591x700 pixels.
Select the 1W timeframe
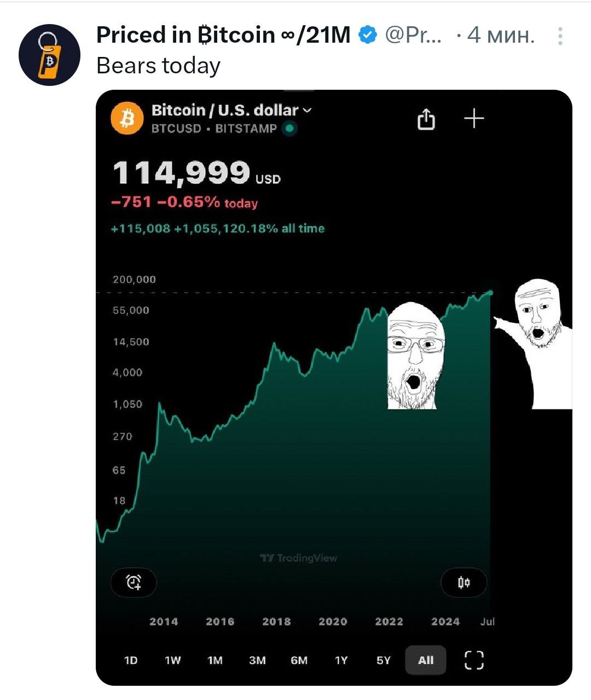pyautogui.click(x=173, y=660)
